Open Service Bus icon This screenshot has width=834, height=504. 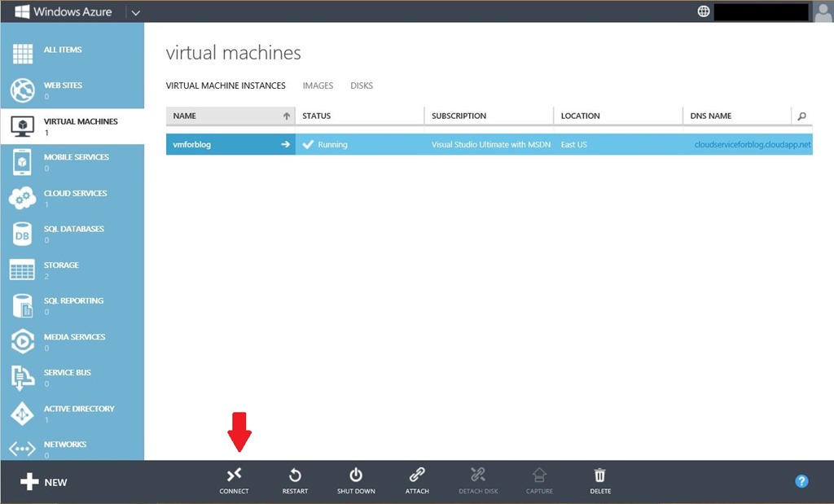[x=22, y=378]
